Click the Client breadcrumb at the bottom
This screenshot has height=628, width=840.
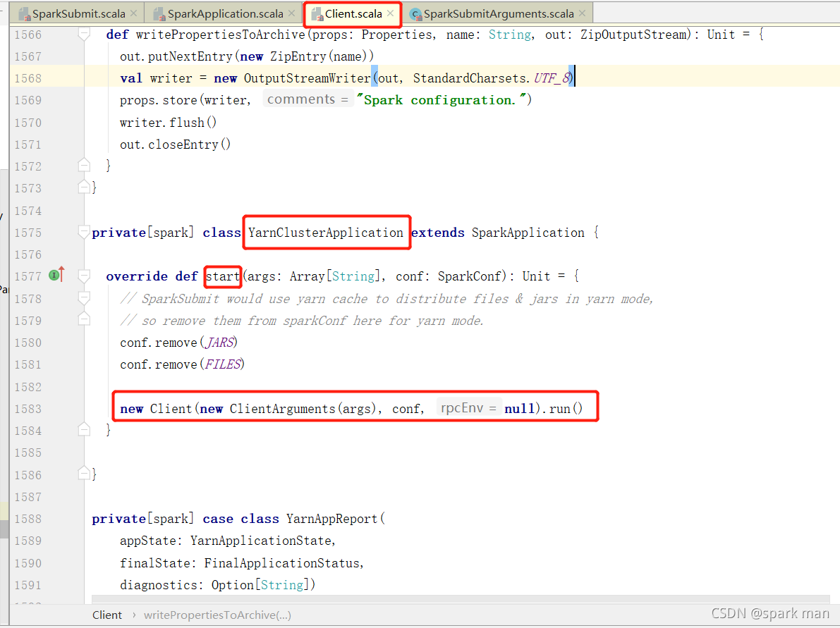(107, 615)
